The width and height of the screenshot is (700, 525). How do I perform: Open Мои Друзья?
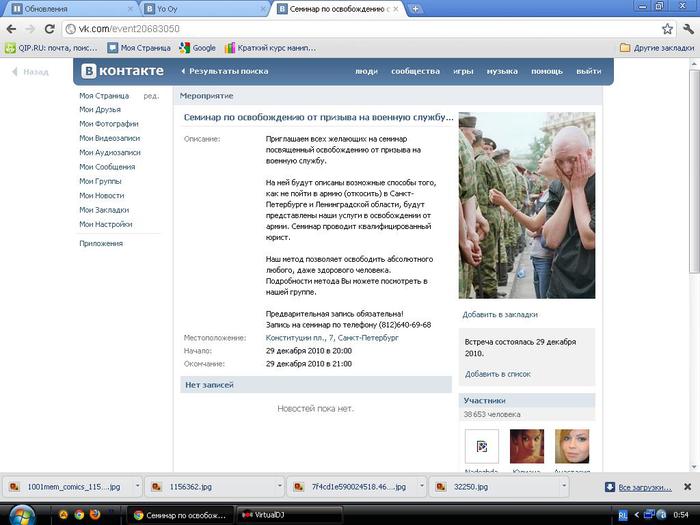(x=100, y=109)
